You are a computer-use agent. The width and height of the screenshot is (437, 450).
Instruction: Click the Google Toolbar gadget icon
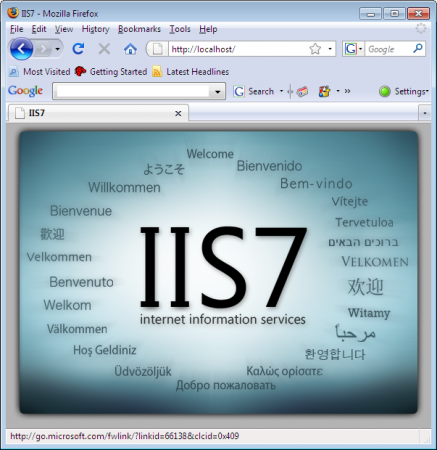(302, 91)
